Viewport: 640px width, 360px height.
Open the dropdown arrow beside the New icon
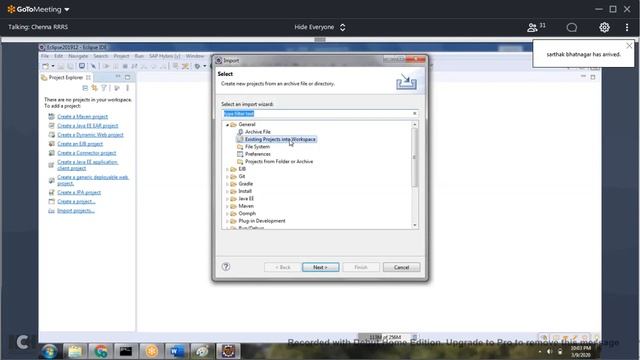[53, 66]
